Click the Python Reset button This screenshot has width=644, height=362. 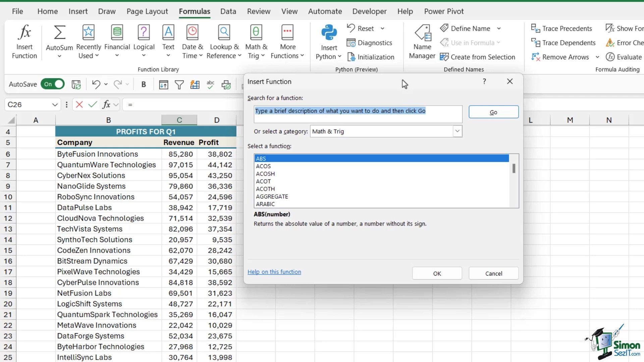(x=361, y=28)
